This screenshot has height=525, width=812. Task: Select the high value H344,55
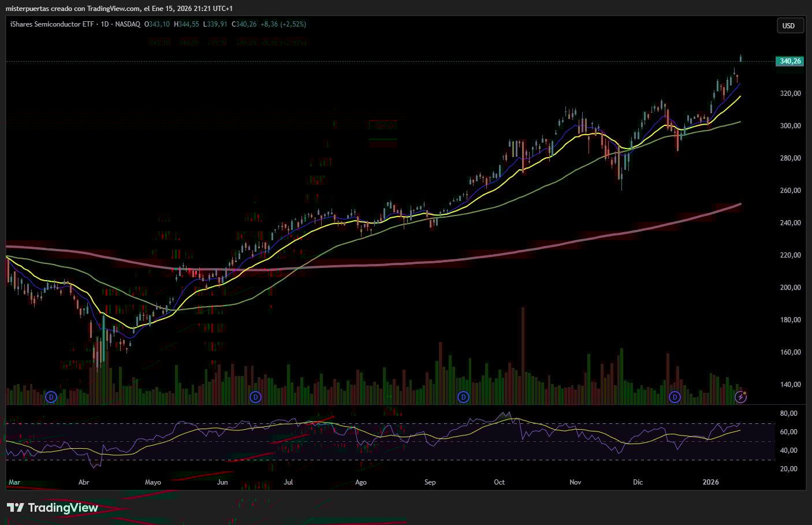point(186,24)
